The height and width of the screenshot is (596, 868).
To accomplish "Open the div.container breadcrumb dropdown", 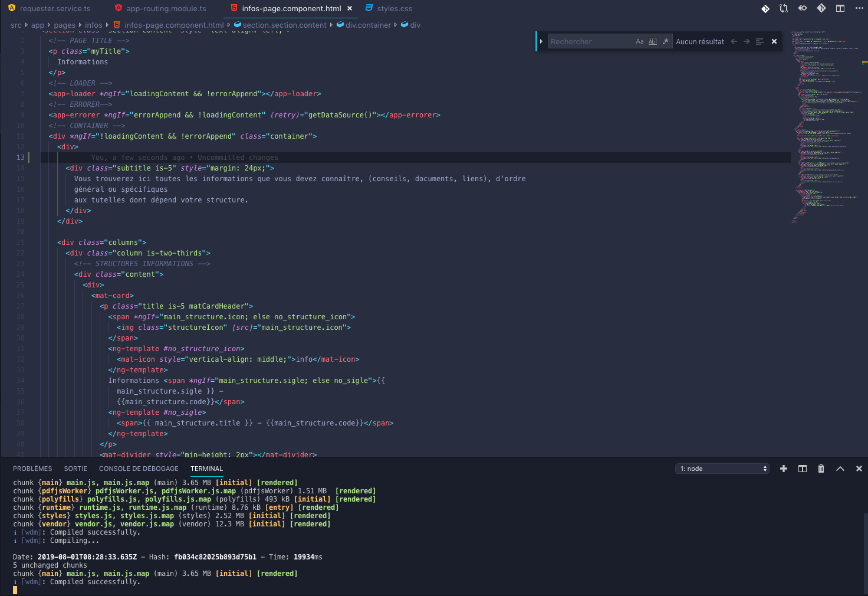I will click(368, 25).
